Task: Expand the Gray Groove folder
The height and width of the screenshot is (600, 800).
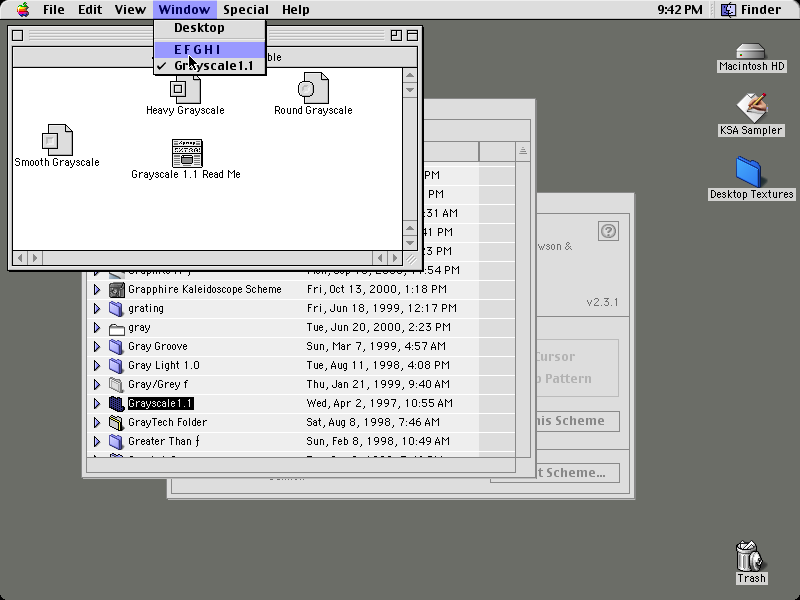Action: [97, 347]
